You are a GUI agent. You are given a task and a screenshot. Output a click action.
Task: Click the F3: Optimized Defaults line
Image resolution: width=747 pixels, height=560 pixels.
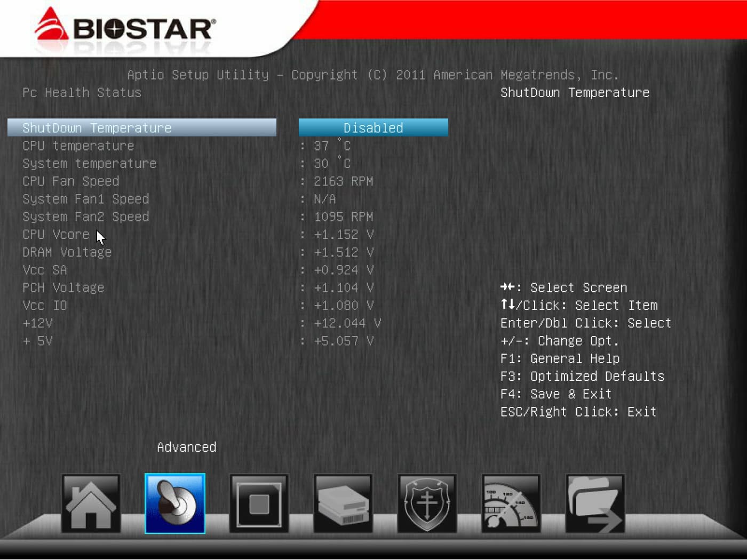[x=583, y=377]
